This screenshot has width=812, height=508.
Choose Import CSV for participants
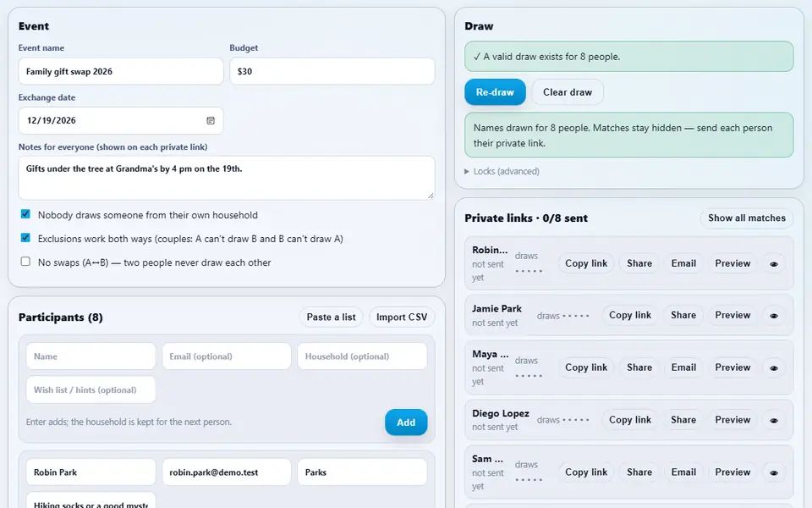[x=402, y=317]
